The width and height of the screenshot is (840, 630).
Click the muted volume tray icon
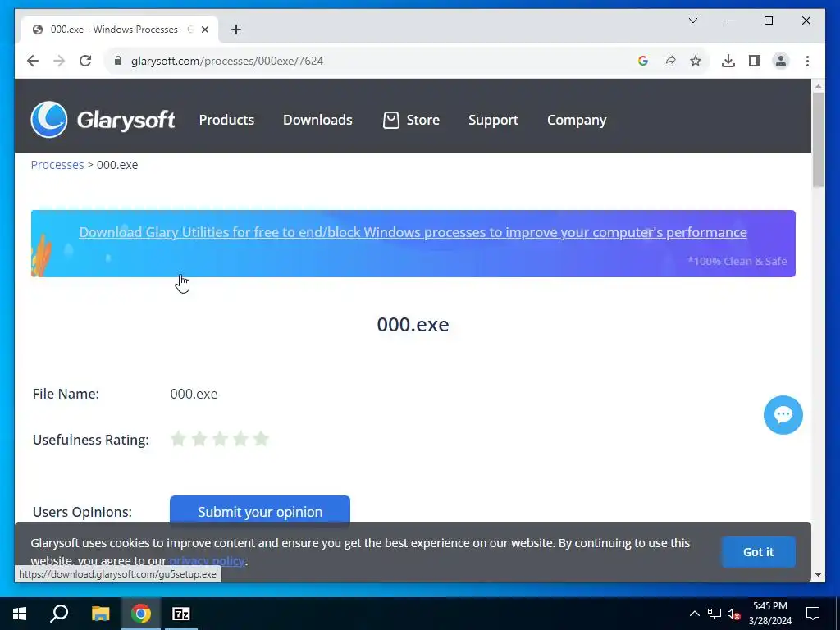pos(733,614)
